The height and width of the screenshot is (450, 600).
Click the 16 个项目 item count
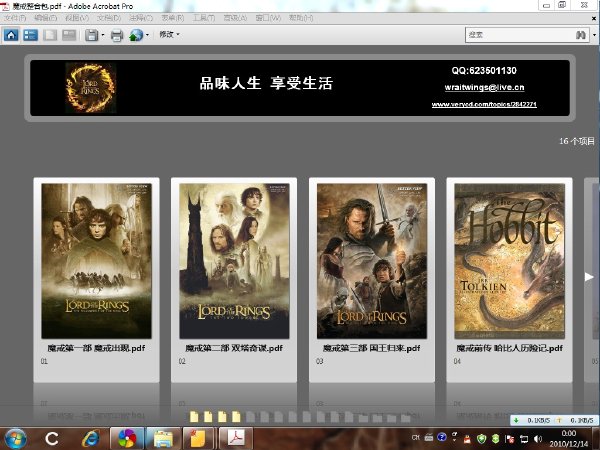[577, 141]
